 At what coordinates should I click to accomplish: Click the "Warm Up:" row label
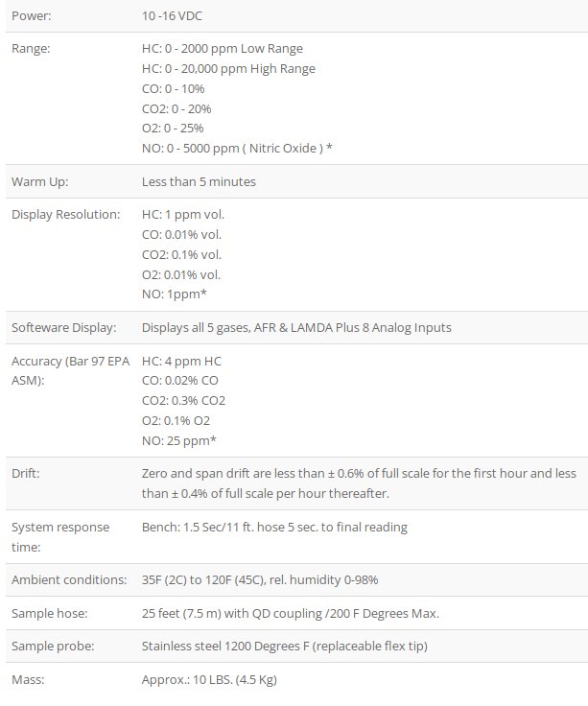click(x=39, y=181)
